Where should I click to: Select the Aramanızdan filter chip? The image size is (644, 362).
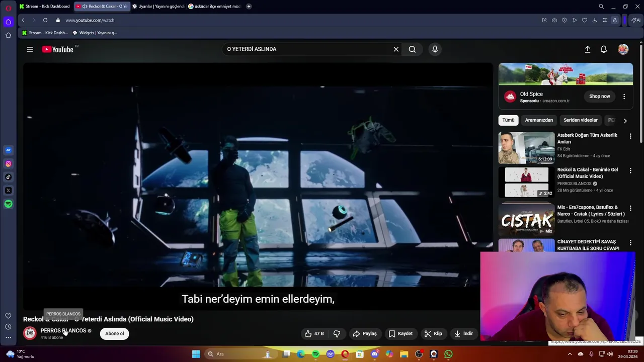tap(539, 120)
